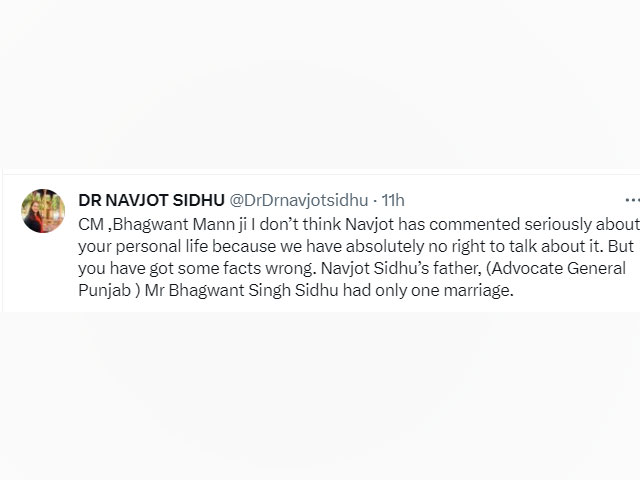Viewport: 640px width, 480px height.
Task: Click the phrase 'Navjot Sidhu's father' in the tweet
Action: point(400,268)
